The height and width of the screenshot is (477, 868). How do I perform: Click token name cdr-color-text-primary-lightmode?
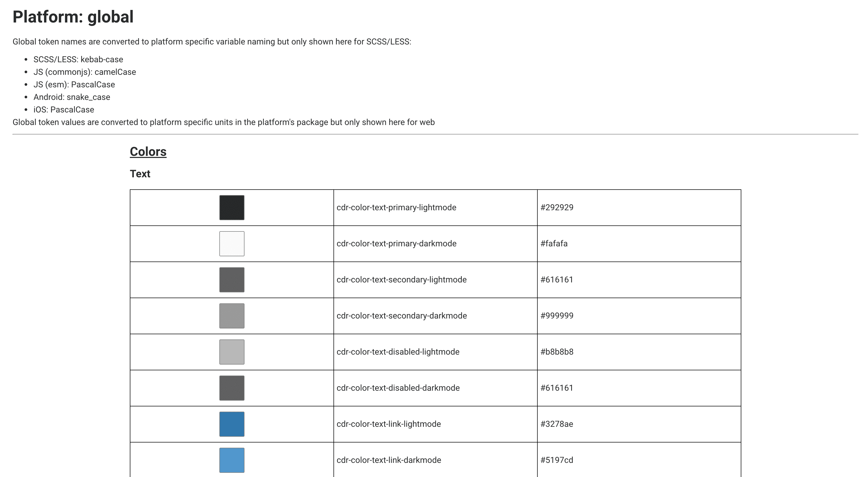coord(396,207)
